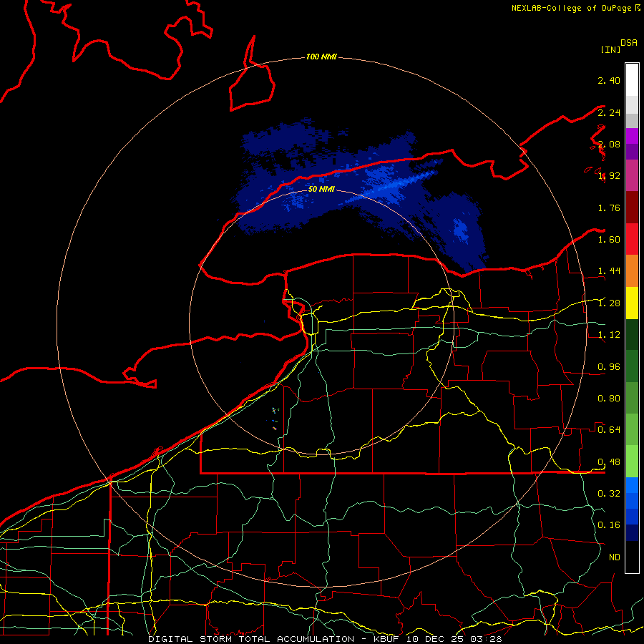Pick the white swatch in the color scale
This screenshot has width=644, height=644.
632,79
